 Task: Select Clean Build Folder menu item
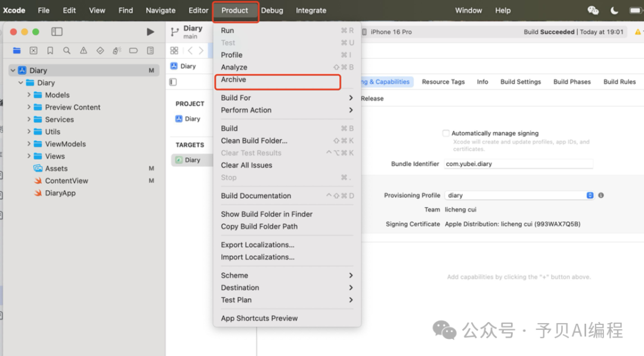tap(254, 141)
